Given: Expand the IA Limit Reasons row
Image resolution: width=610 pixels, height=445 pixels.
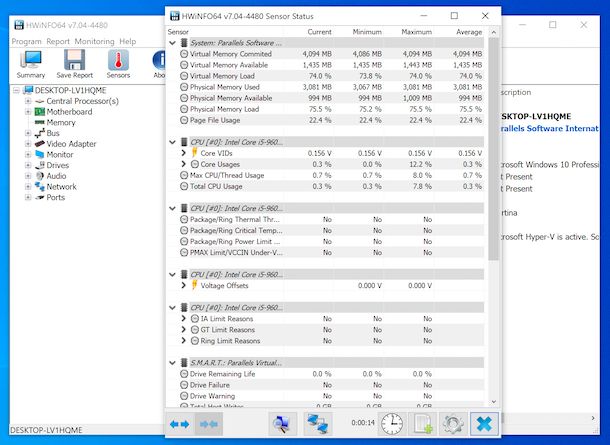Looking at the screenshot, I should (x=184, y=319).
